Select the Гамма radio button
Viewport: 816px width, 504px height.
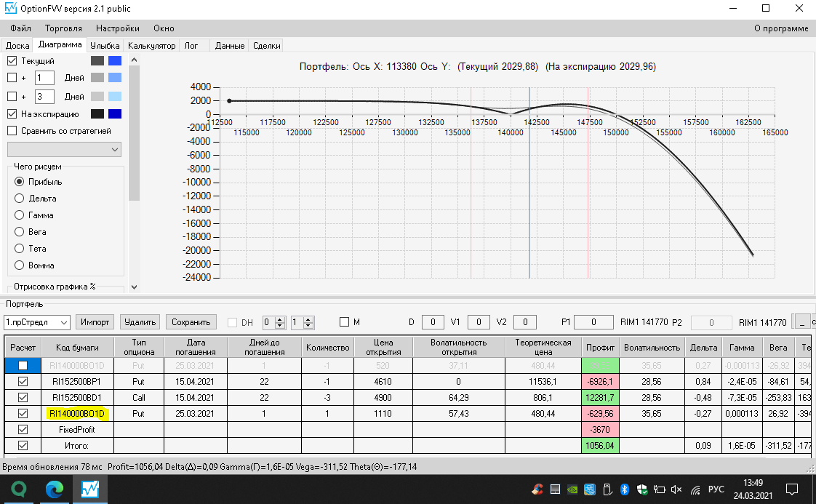click(x=19, y=215)
